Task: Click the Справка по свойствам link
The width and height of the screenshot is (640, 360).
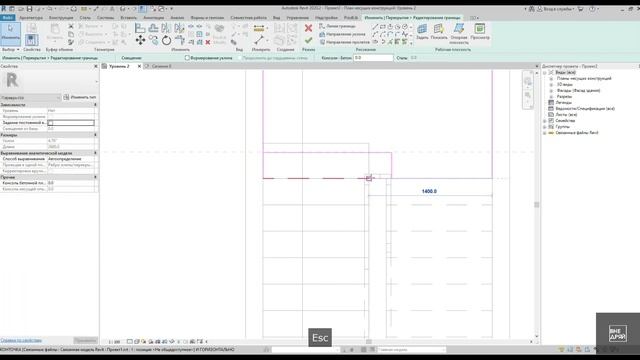Action: tap(21, 340)
